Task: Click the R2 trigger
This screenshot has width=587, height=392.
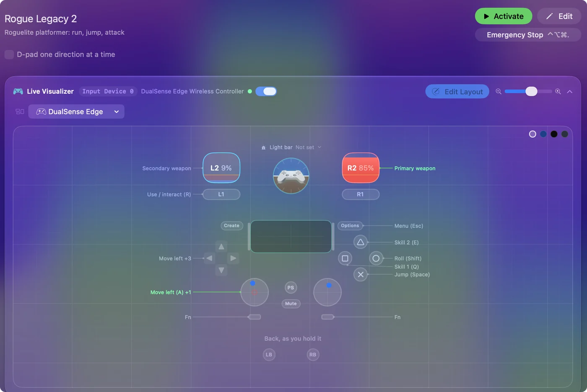Action: click(361, 168)
